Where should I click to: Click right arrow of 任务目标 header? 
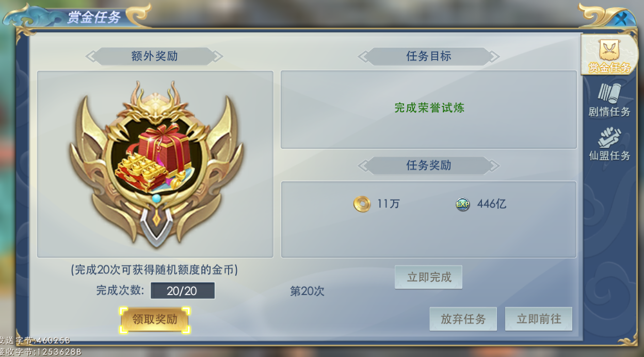tap(494, 56)
